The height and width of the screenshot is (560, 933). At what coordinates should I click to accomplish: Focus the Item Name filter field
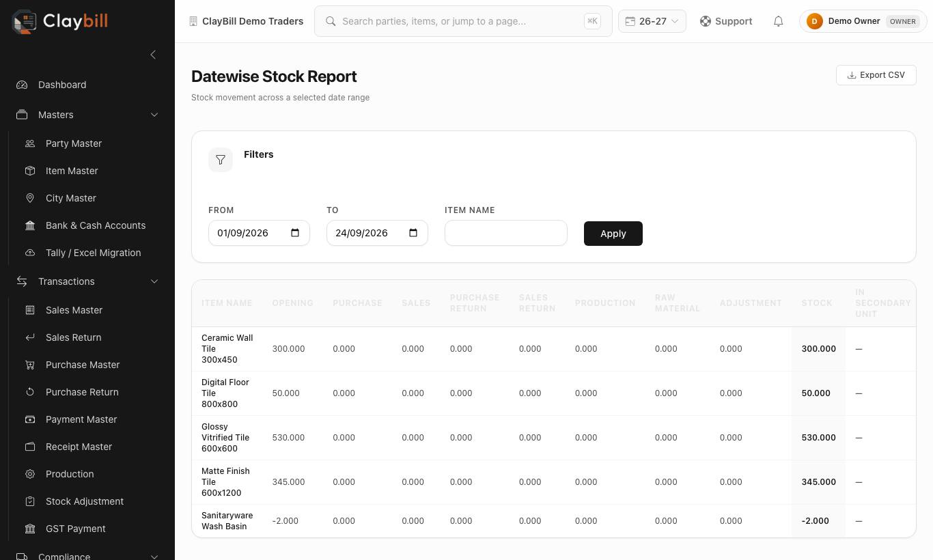pos(506,233)
